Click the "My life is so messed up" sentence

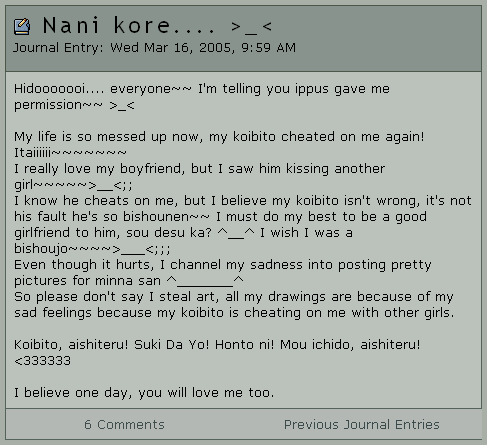(x=219, y=137)
